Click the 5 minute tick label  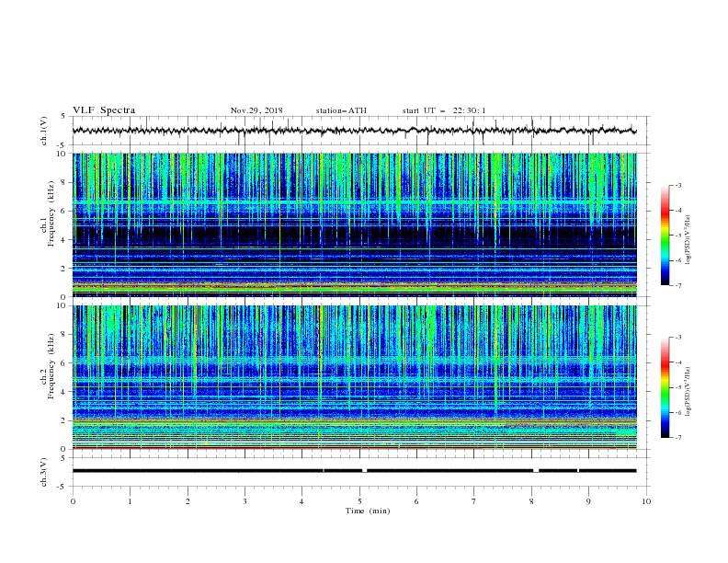(x=359, y=501)
